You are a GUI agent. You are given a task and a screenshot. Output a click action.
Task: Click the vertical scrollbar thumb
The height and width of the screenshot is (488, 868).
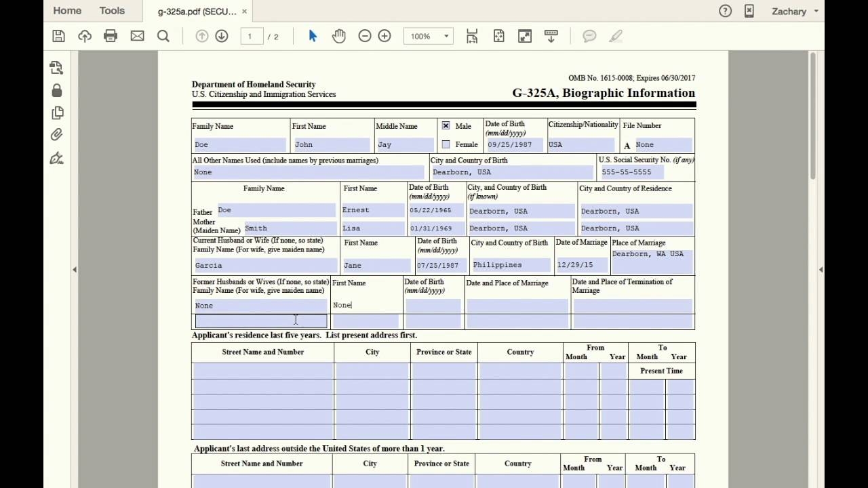[812, 115]
